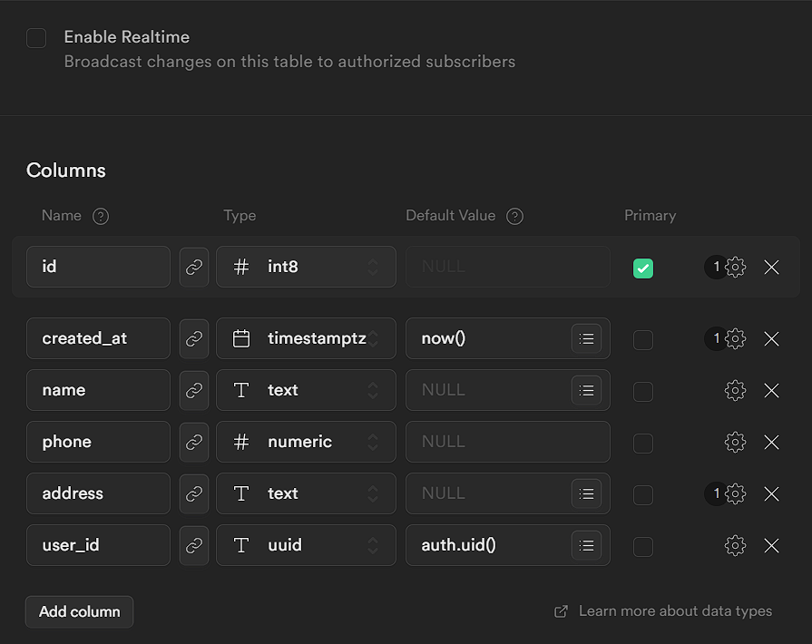The width and height of the screenshot is (812, 644).
Task: Check the Primary box for user_id
Action: (642, 546)
